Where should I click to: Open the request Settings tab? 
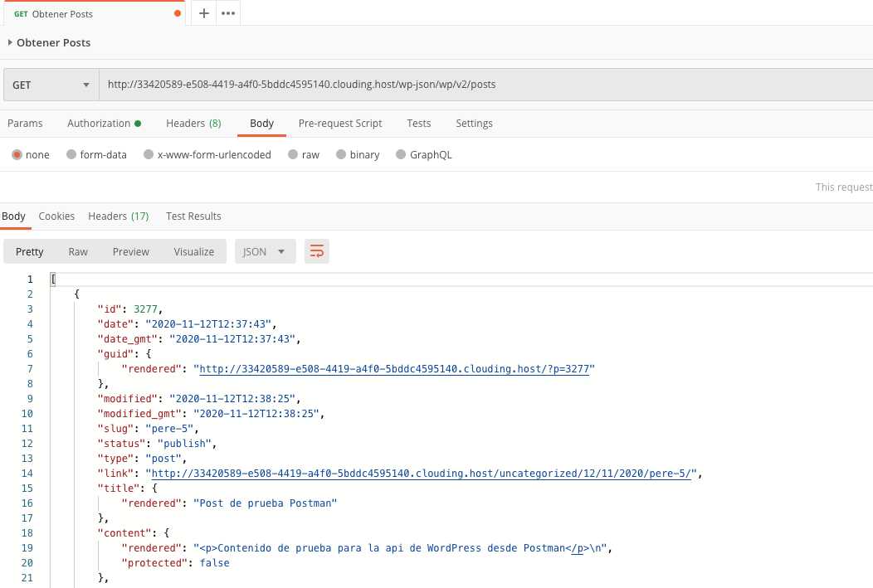pos(474,124)
